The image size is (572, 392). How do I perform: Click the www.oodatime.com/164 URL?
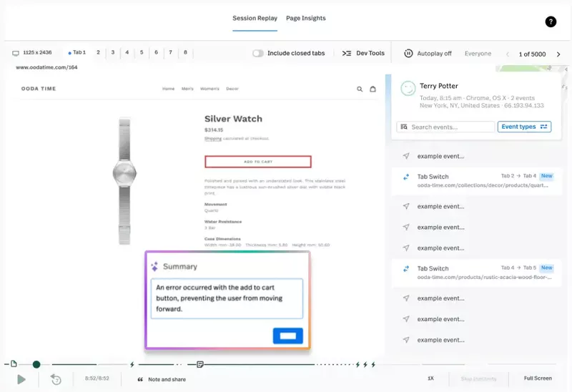pos(46,67)
